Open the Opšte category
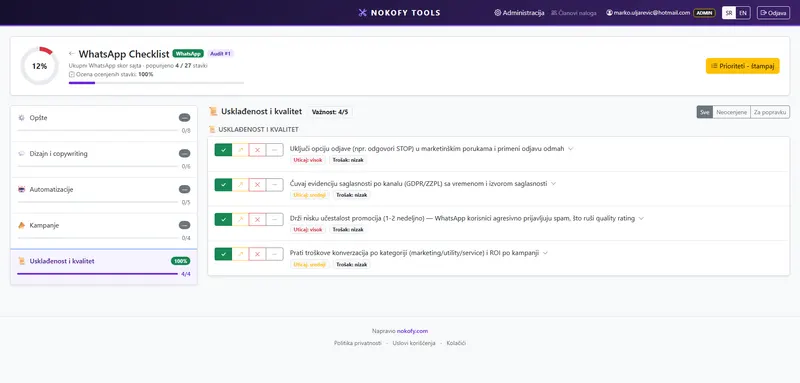This screenshot has width=800, height=383. (x=104, y=123)
